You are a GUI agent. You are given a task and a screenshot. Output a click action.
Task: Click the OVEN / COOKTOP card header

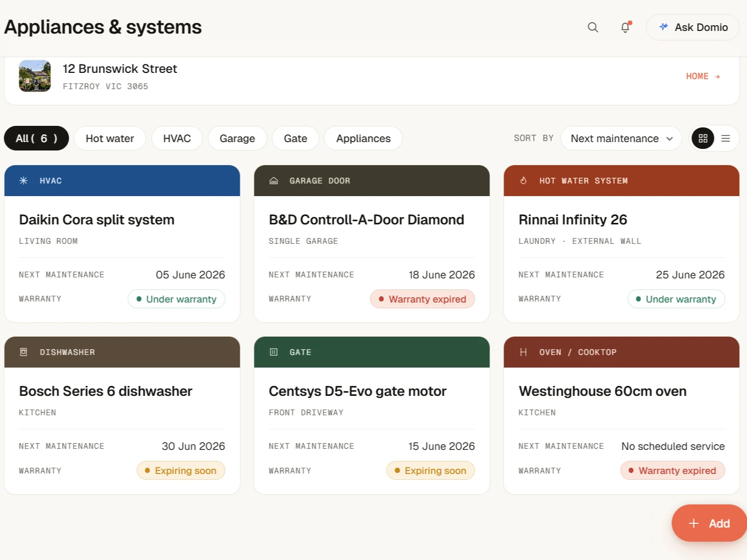click(x=622, y=352)
